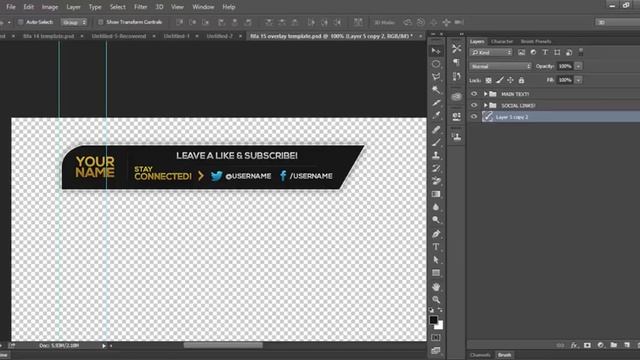Open the Fill slider dropdown arrow

(578, 80)
